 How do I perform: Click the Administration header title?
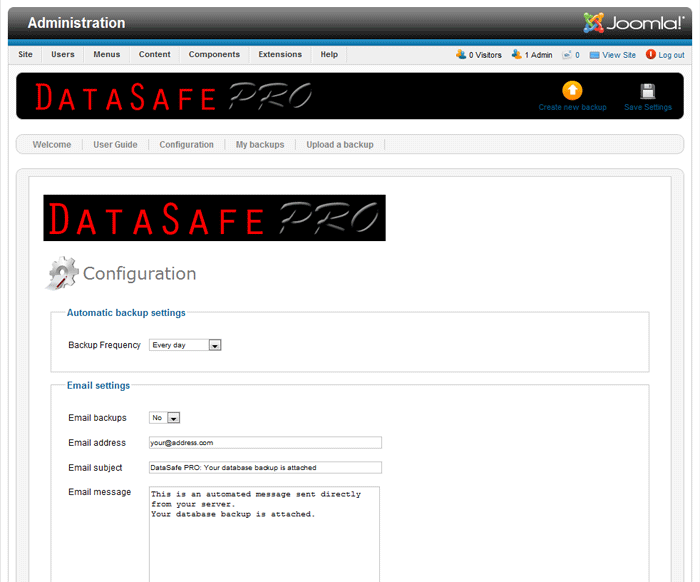(x=76, y=23)
